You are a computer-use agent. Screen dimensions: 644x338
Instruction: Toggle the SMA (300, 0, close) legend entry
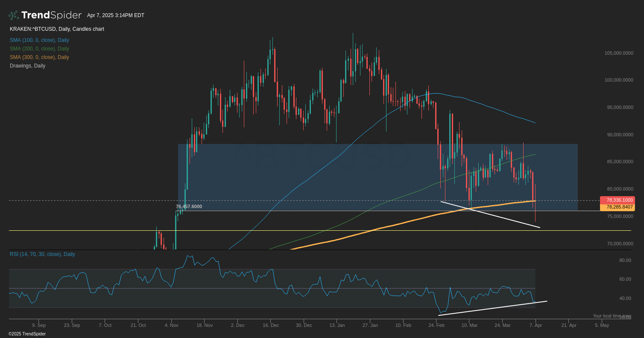39,57
